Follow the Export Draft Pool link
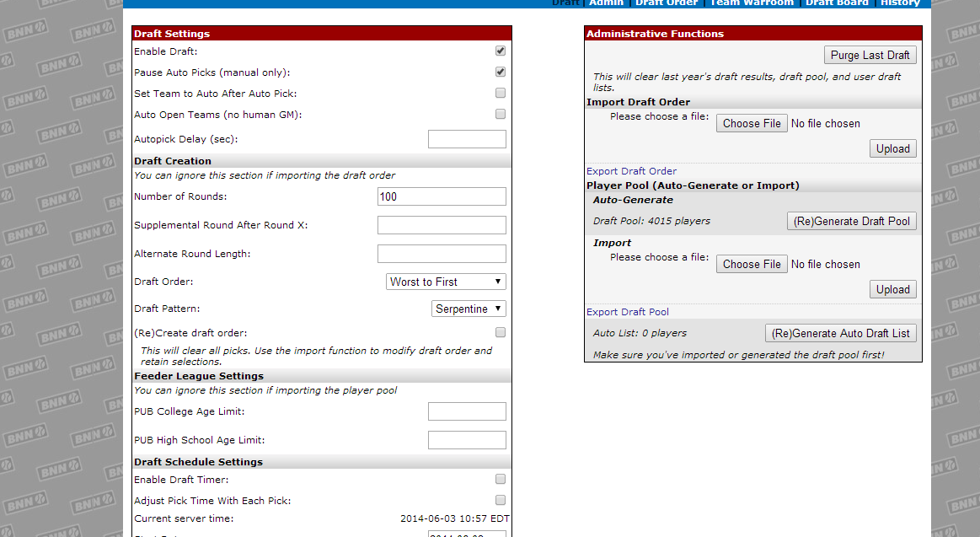This screenshot has width=980, height=537. click(x=628, y=312)
